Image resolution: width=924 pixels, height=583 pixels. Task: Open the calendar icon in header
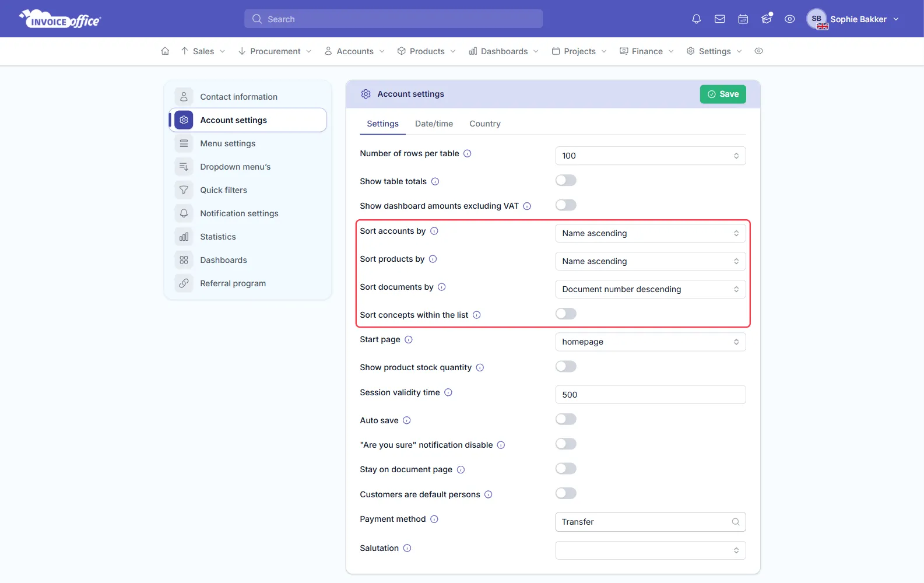743,19
